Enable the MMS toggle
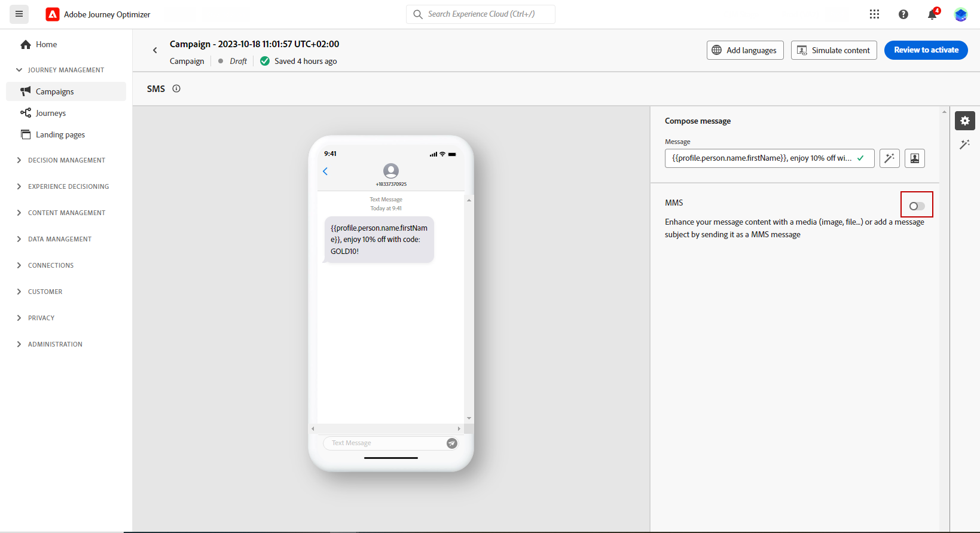The image size is (980, 533). tap(917, 206)
